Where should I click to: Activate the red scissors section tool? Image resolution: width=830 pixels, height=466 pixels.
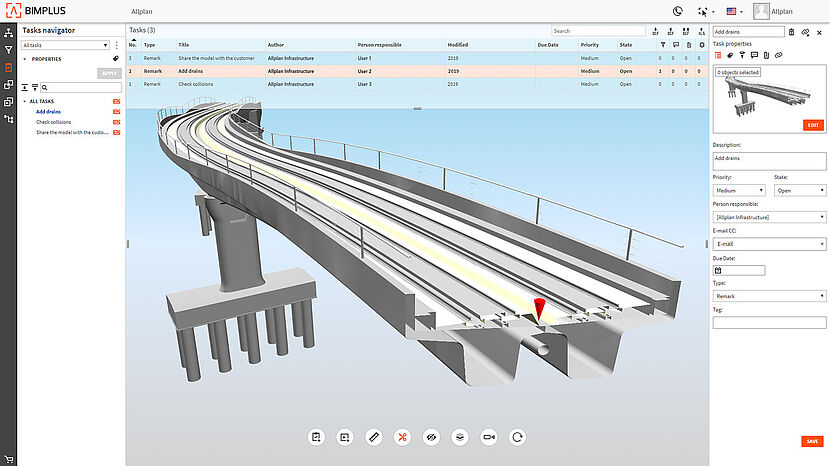[402, 437]
